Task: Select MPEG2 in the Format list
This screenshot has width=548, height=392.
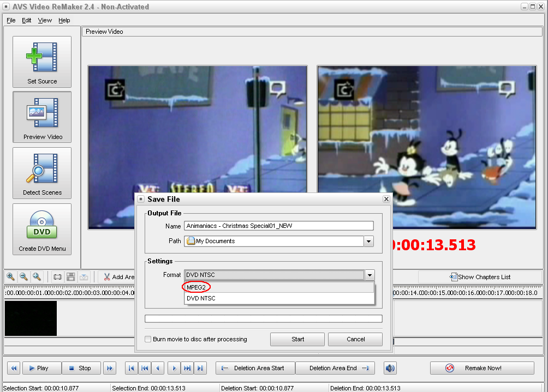Action: pos(279,287)
